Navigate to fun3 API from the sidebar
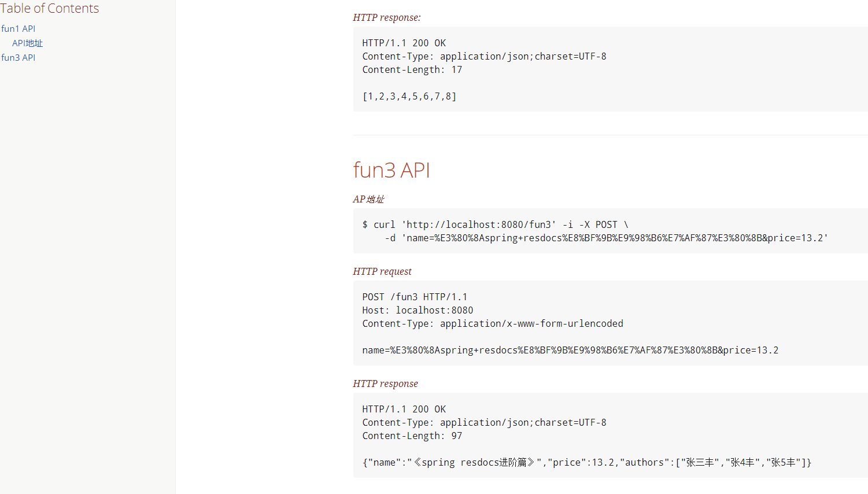The height and width of the screenshot is (494, 868). click(x=19, y=57)
